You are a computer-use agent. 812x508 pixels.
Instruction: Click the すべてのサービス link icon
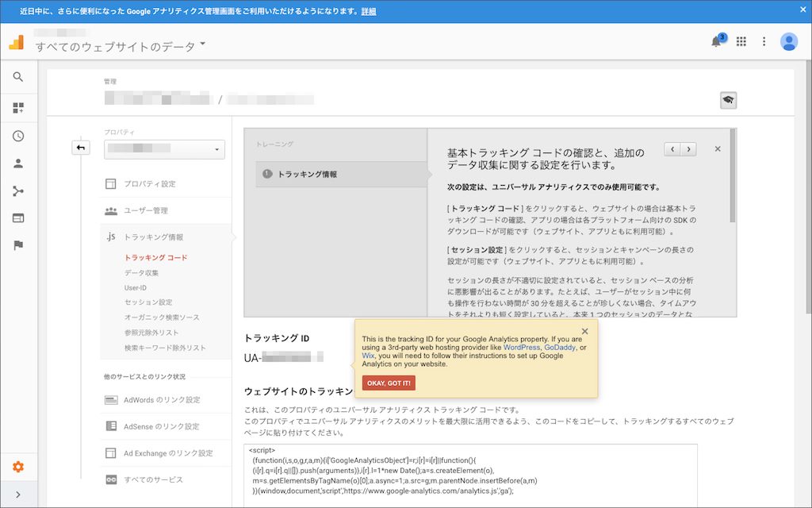tap(111, 479)
